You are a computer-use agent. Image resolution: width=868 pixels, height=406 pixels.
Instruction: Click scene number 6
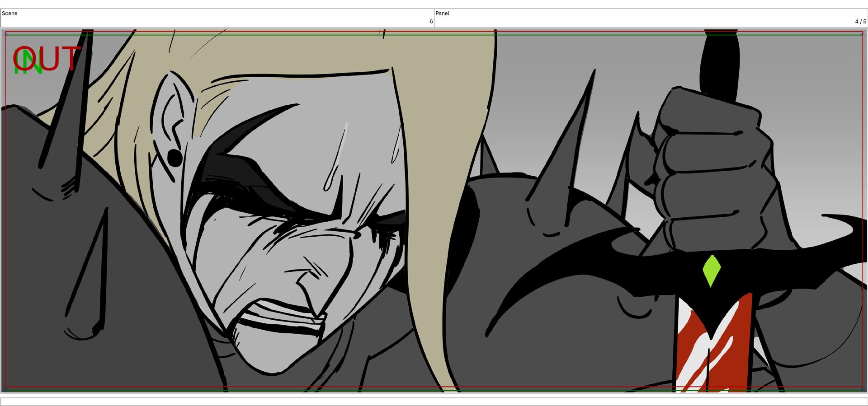click(431, 21)
